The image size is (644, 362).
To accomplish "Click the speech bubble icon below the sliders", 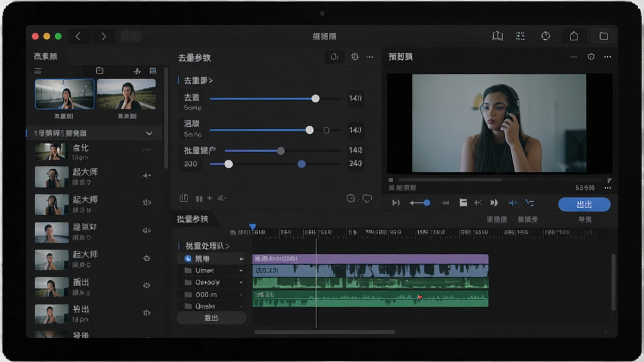I will (x=367, y=199).
